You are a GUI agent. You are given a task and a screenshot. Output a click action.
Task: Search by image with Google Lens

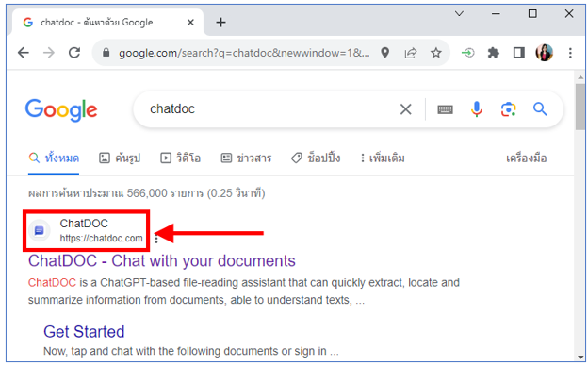pyautogui.click(x=508, y=109)
